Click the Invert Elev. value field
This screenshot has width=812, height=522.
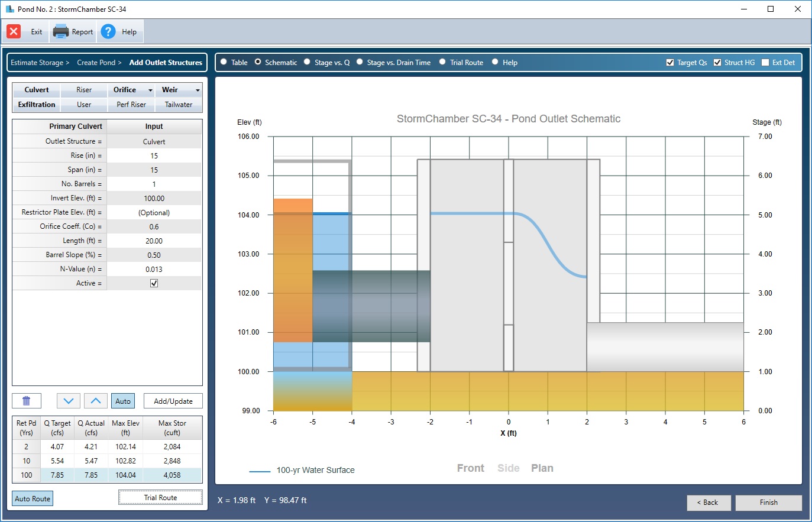[154, 198]
